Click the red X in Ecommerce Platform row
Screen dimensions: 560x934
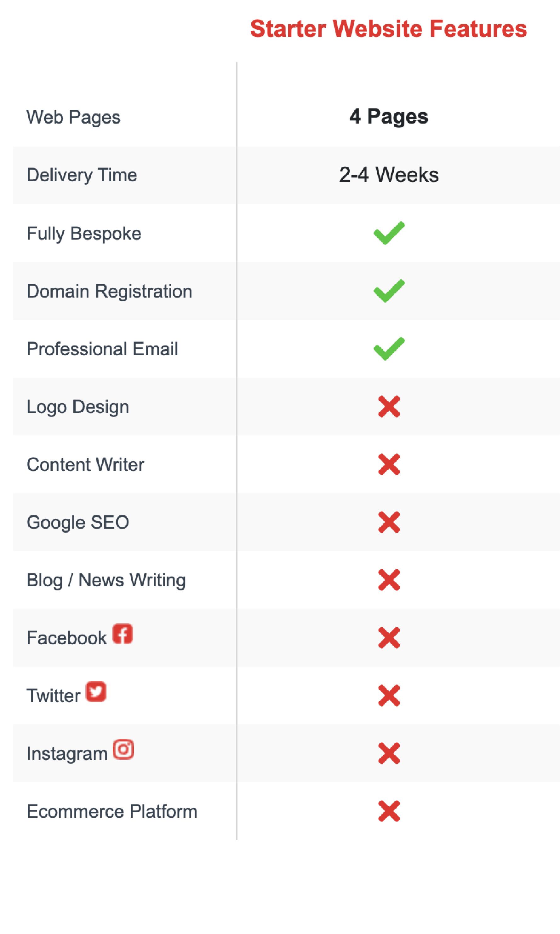tap(389, 811)
